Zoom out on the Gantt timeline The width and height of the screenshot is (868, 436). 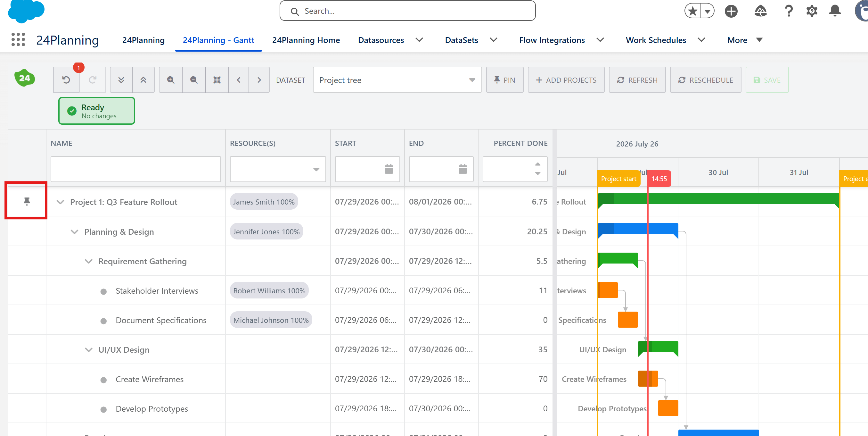point(194,80)
